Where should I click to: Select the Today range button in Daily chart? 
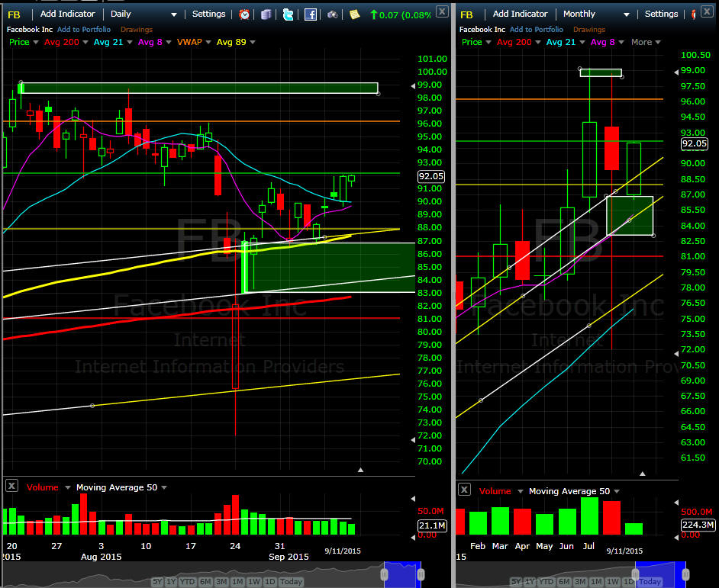[291, 582]
